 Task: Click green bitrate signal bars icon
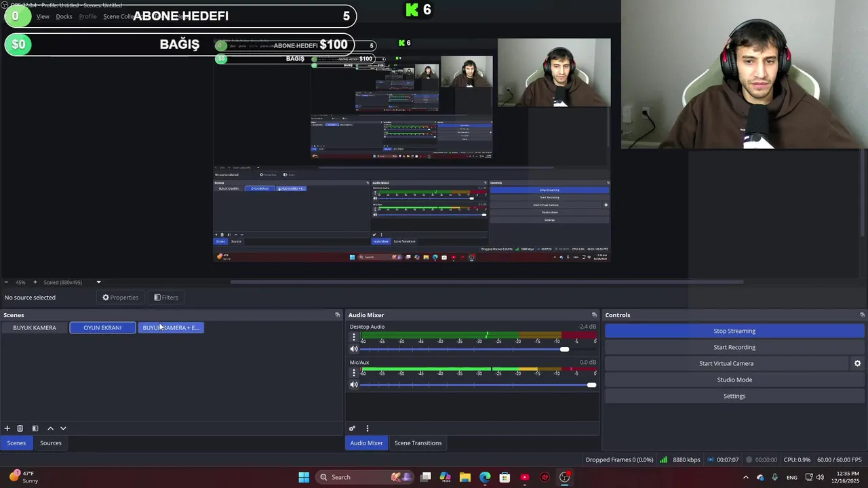(x=663, y=460)
